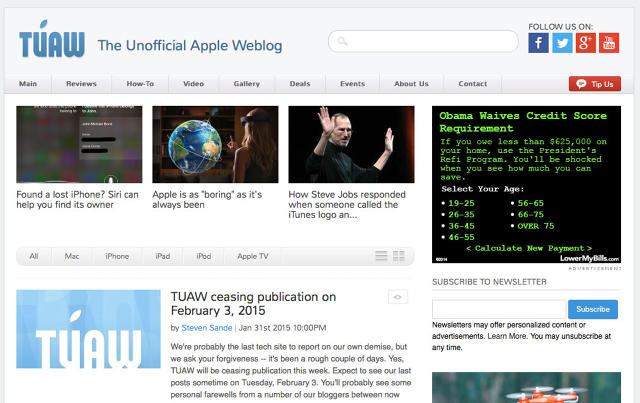Open the lost iPhone Siri thumbnail
Image resolution: width=640 pixels, height=403 pixels.
coord(79,144)
